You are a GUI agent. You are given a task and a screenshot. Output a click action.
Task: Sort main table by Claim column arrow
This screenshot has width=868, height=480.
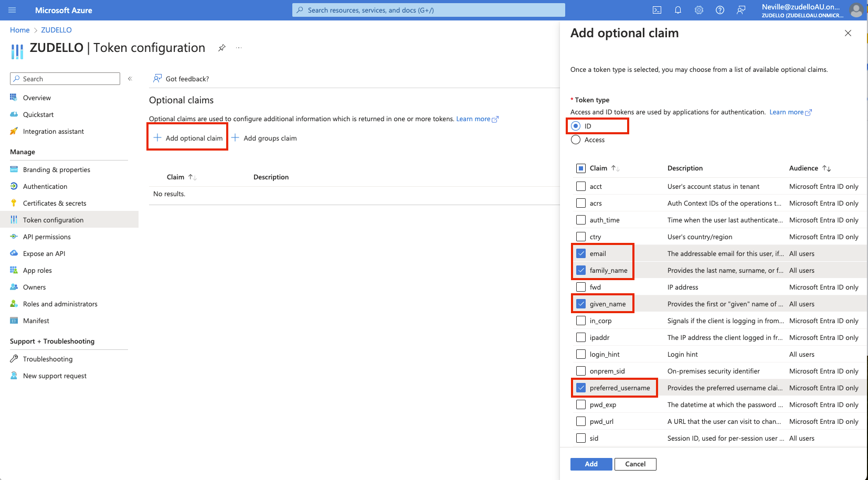193,177
